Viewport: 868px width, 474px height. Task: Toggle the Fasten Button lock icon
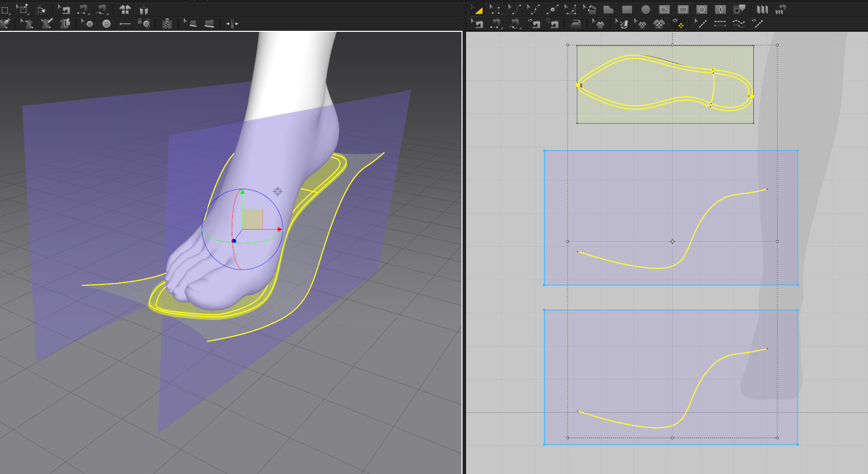point(144,24)
